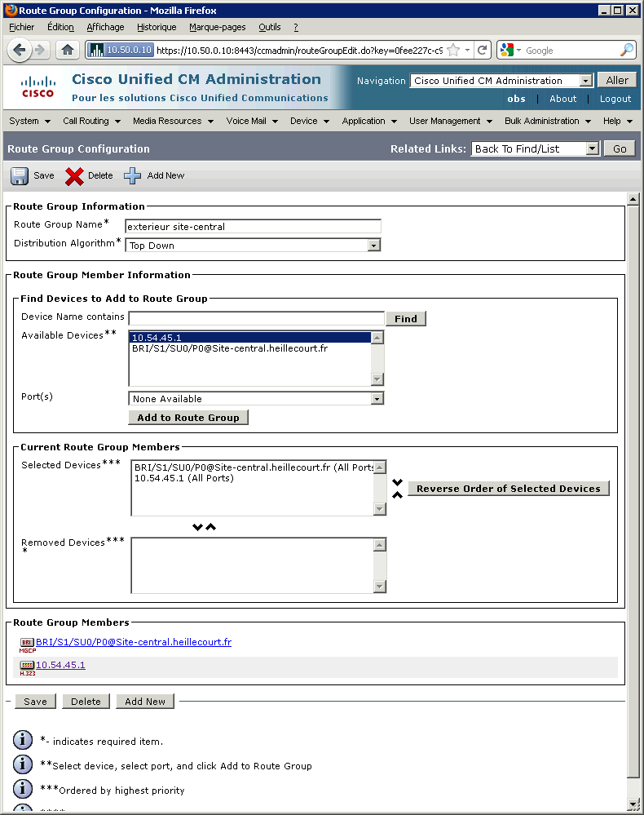Reload page with the refresh icon
The height and width of the screenshot is (815, 644).
click(482, 50)
